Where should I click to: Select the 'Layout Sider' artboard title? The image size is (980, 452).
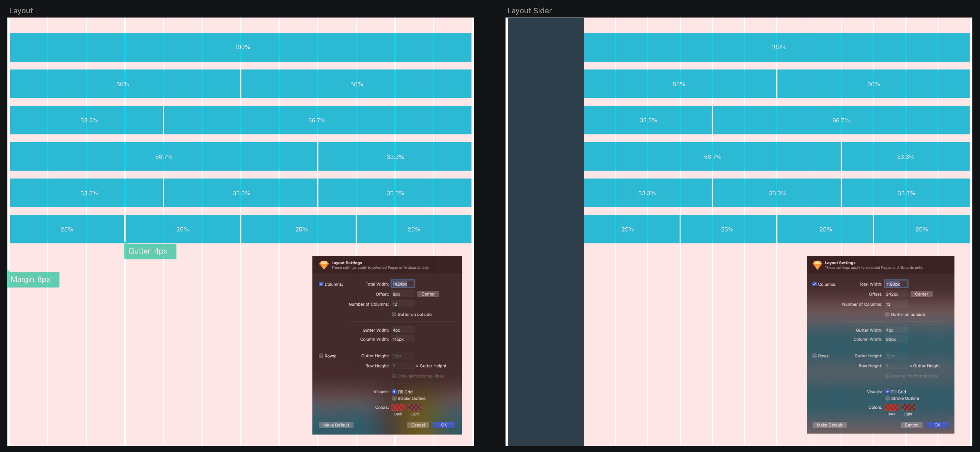tap(529, 11)
